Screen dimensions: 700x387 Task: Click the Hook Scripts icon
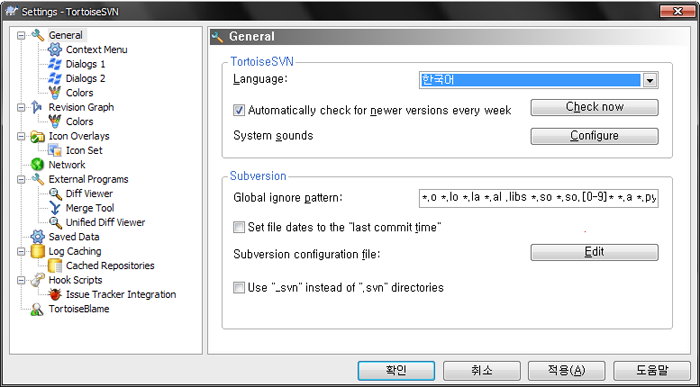(x=38, y=280)
